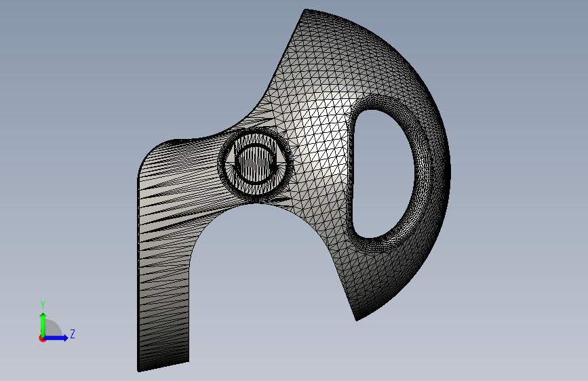This screenshot has height=381, width=588.
Task: Click the small circular bore in the model
Action: point(256,163)
